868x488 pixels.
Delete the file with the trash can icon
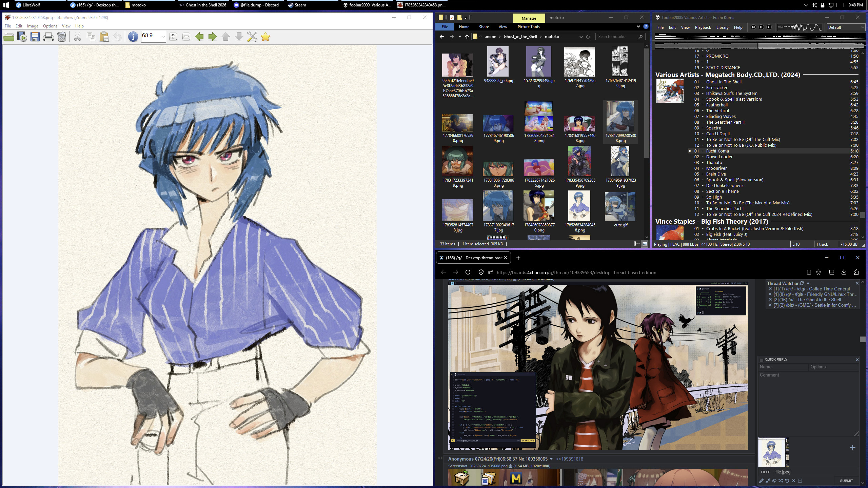click(x=62, y=37)
